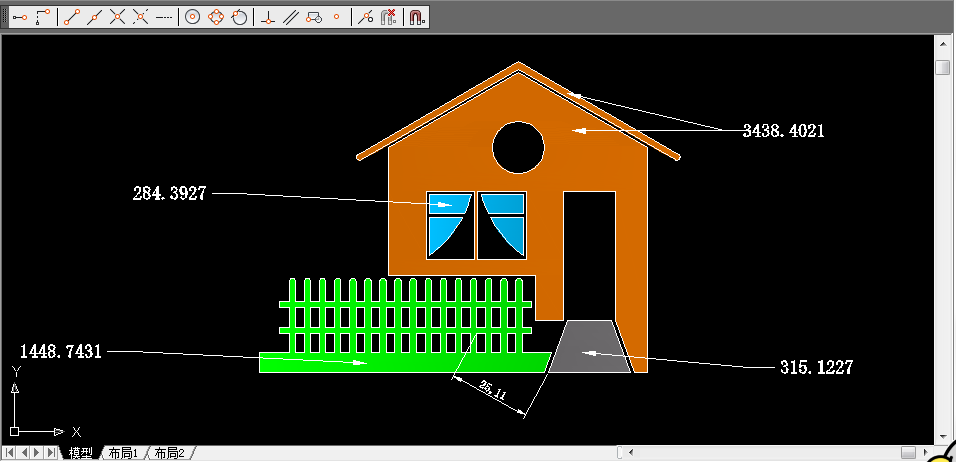This screenshot has width=956, height=462.
Task: Jump to the last layout tab arrow
Action: pos(52,454)
